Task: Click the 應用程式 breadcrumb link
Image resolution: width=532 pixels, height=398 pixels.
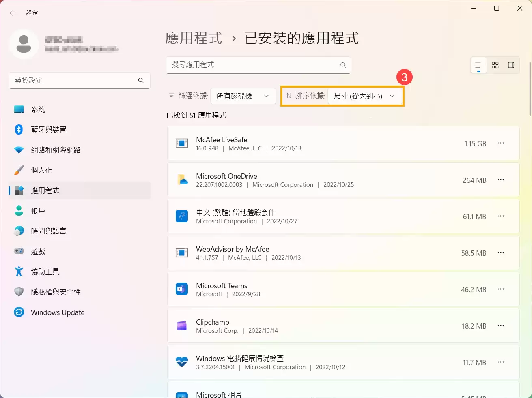Action: pyautogui.click(x=194, y=38)
